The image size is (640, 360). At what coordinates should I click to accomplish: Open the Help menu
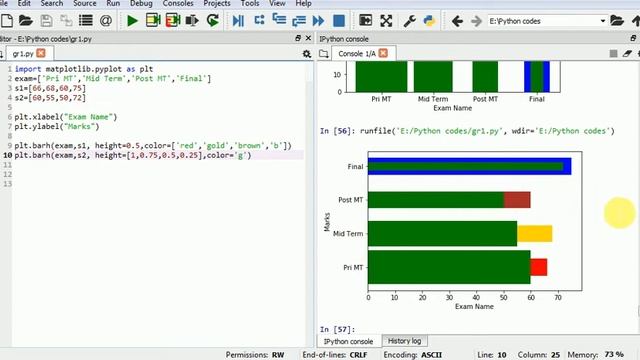click(303, 4)
